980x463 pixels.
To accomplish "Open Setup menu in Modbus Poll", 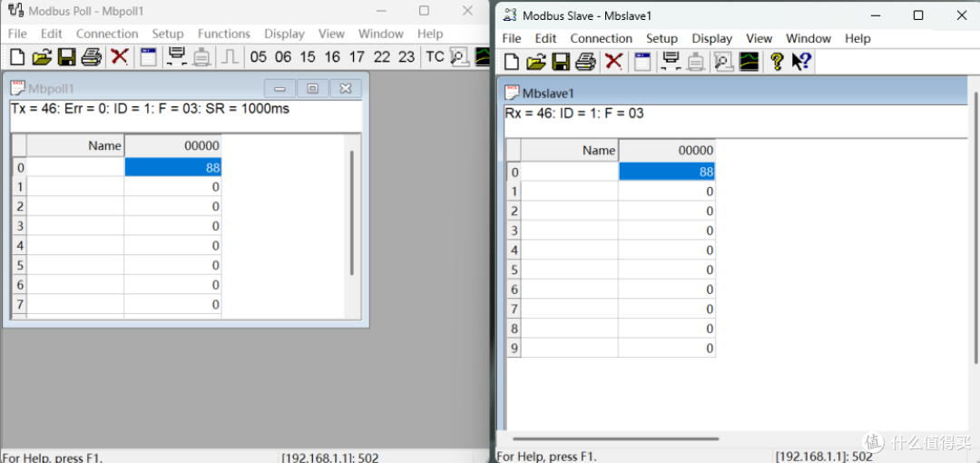I will 168,34.
